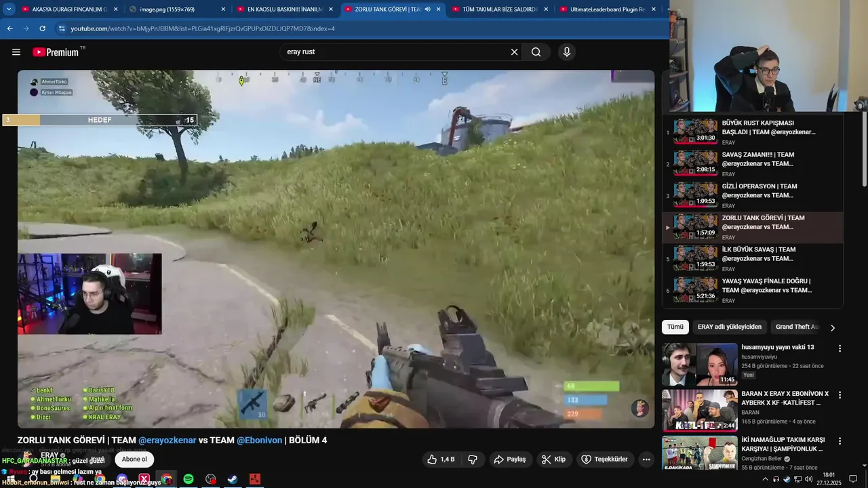Show hidden system tray icons
Screen dimensions: 868x488
coord(766,479)
